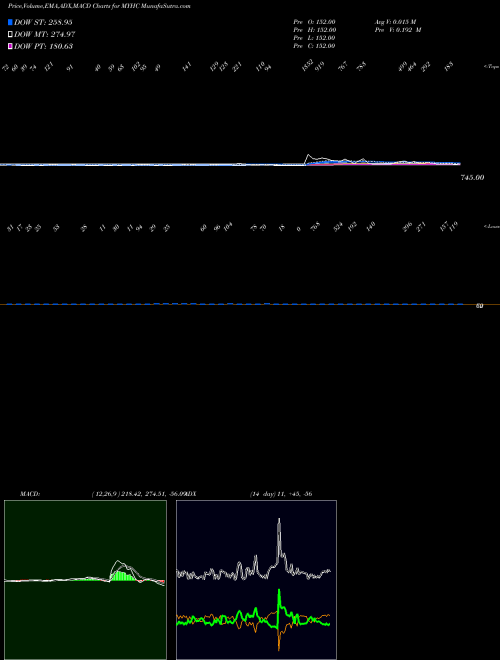Click the '(14 day) 11, +45, -56' ADX values

point(281,494)
